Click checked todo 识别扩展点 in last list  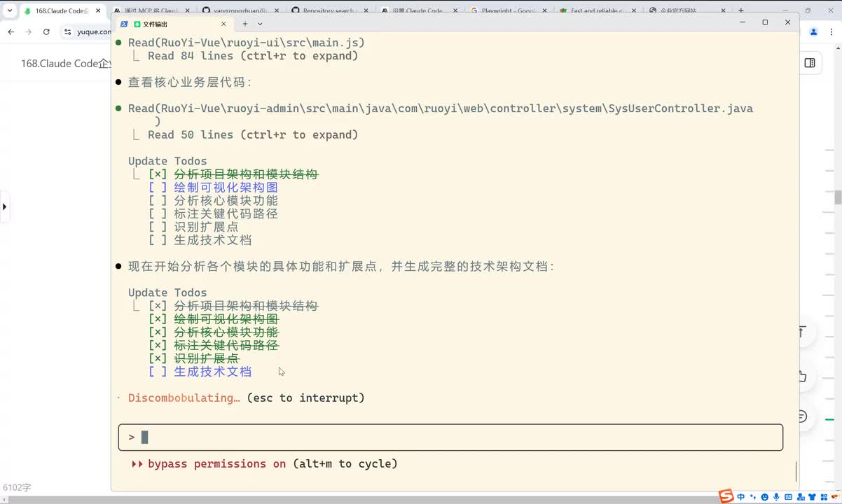[206, 358]
